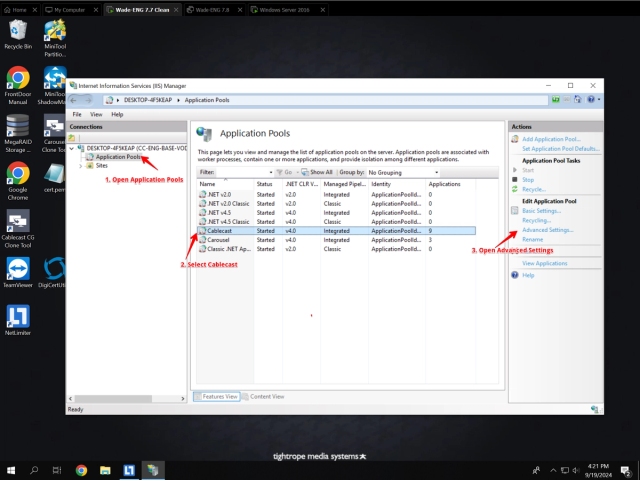Launch TeamViewer from desktop
The height and width of the screenshot is (480, 640).
coord(18,273)
